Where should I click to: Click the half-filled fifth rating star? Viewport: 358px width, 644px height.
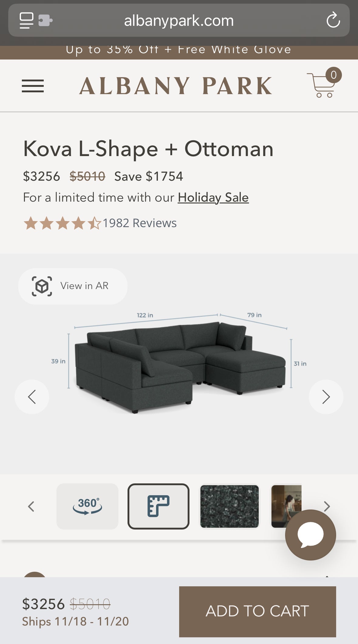tap(94, 223)
